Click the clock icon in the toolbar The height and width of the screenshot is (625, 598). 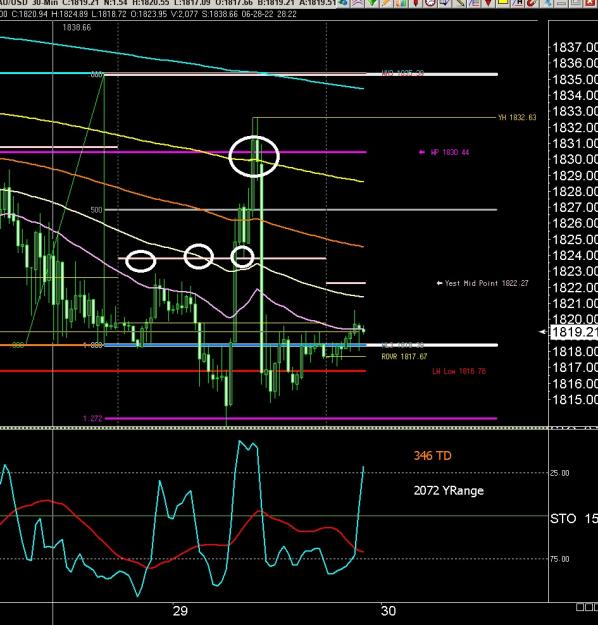(x=431, y=3)
